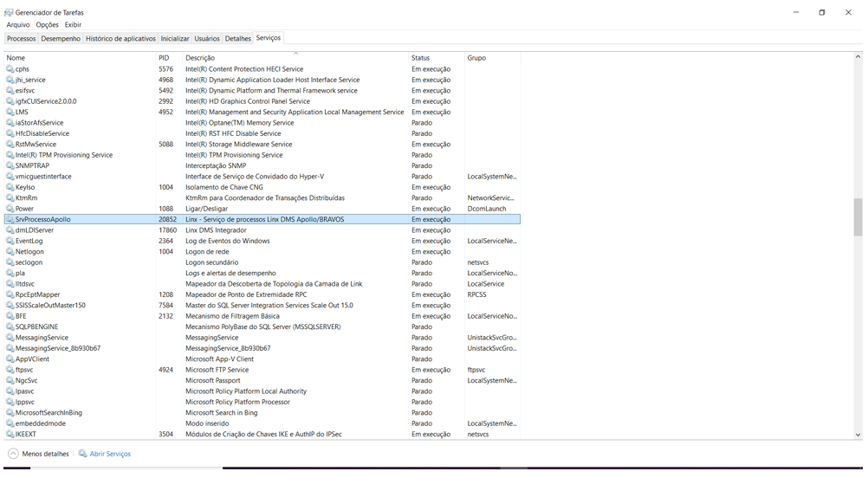868x478 pixels.
Task: Switch to the Desempenho tab
Action: pos(61,39)
